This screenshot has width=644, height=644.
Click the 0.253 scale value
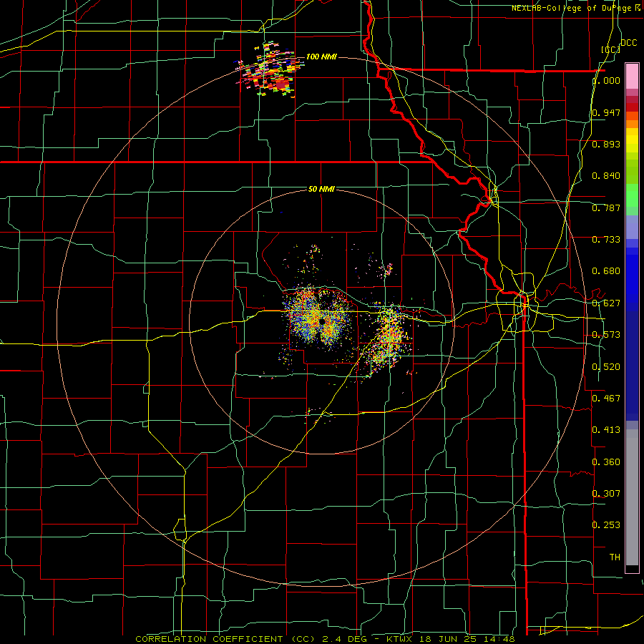606,525
